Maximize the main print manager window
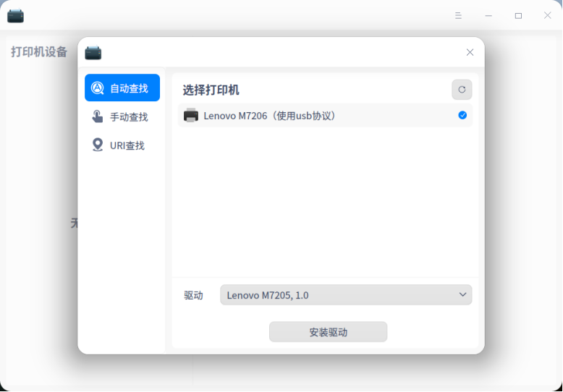This screenshot has width=563, height=392. [x=518, y=15]
